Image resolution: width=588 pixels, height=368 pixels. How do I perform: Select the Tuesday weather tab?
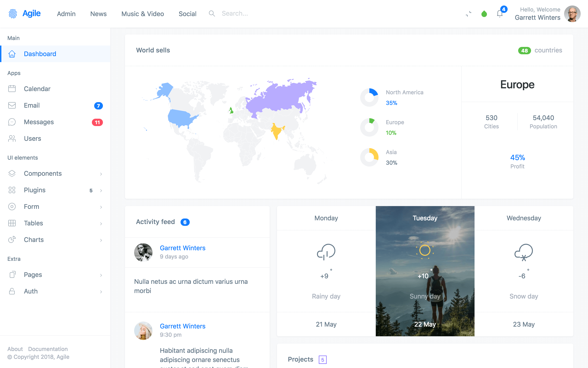click(x=425, y=218)
